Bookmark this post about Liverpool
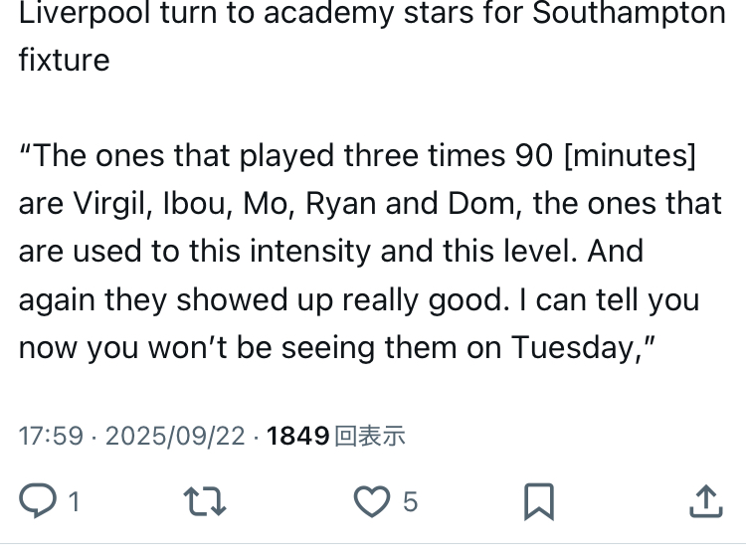746x560 pixels. 538,501
